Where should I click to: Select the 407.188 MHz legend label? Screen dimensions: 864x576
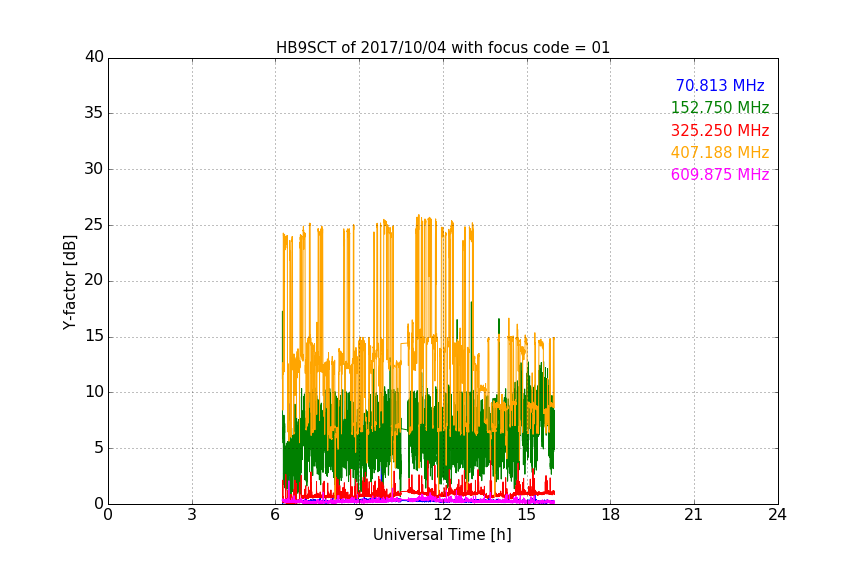pos(720,152)
